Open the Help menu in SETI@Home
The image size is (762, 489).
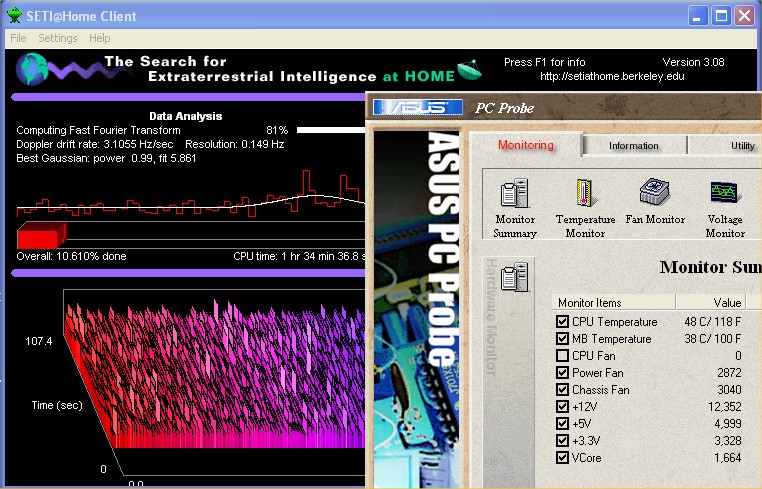coord(99,38)
